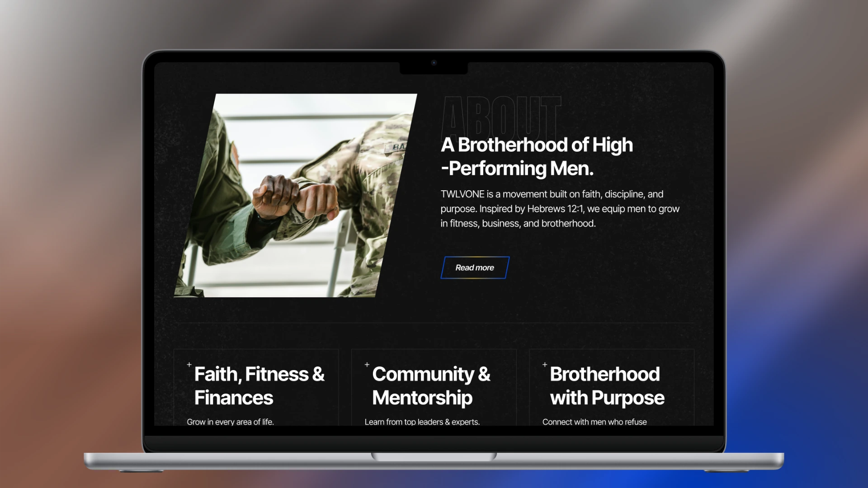Click 'Hebrews 12:1' in the description text

(555, 209)
